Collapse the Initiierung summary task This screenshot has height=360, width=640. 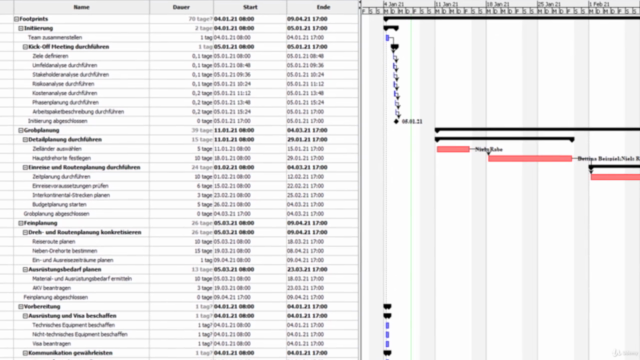click(21, 28)
